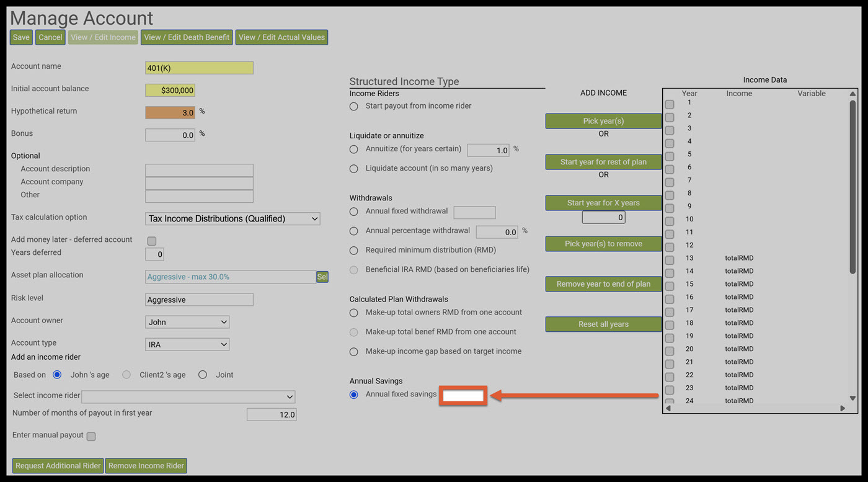
Task: Click the Cancel button
Action: 50,37
